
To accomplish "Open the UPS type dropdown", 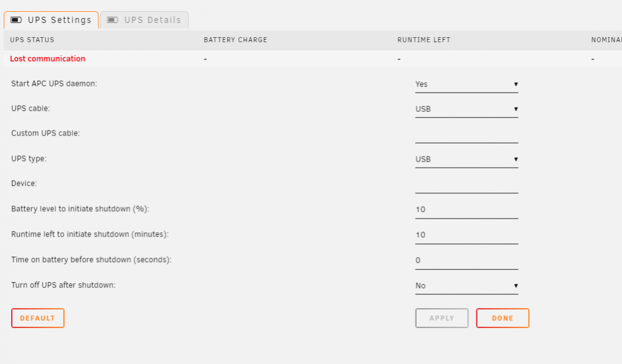I will coord(466,159).
